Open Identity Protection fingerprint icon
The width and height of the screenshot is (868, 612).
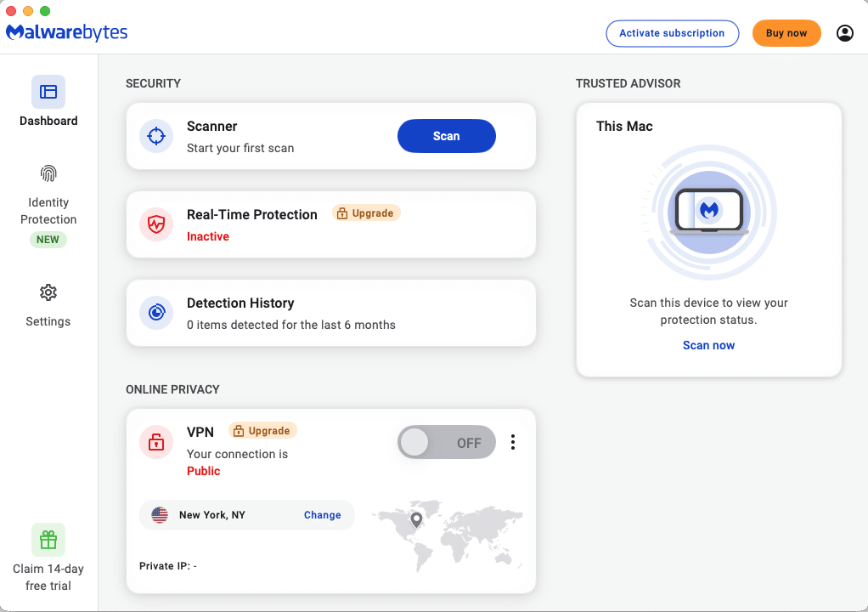48,174
